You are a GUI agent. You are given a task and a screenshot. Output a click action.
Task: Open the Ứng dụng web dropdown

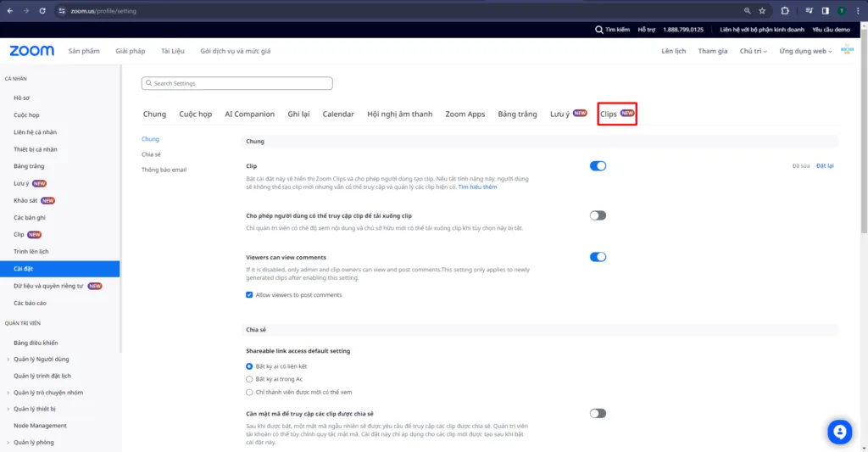coord(805,51)
